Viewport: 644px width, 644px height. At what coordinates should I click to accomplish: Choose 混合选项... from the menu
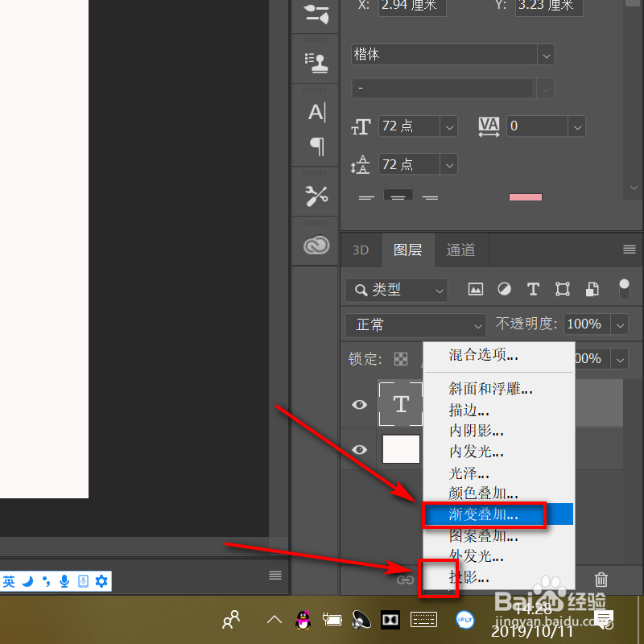coord(499,355)
